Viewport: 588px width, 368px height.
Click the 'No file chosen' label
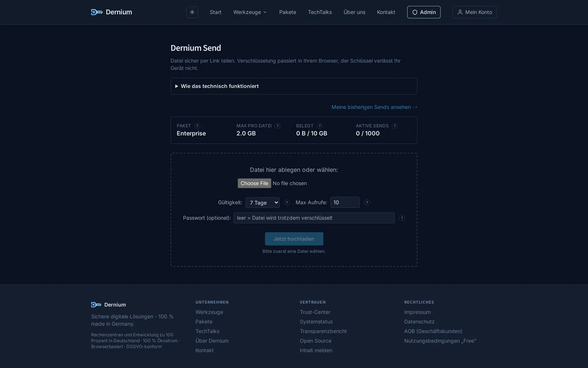tap(290, 183)
